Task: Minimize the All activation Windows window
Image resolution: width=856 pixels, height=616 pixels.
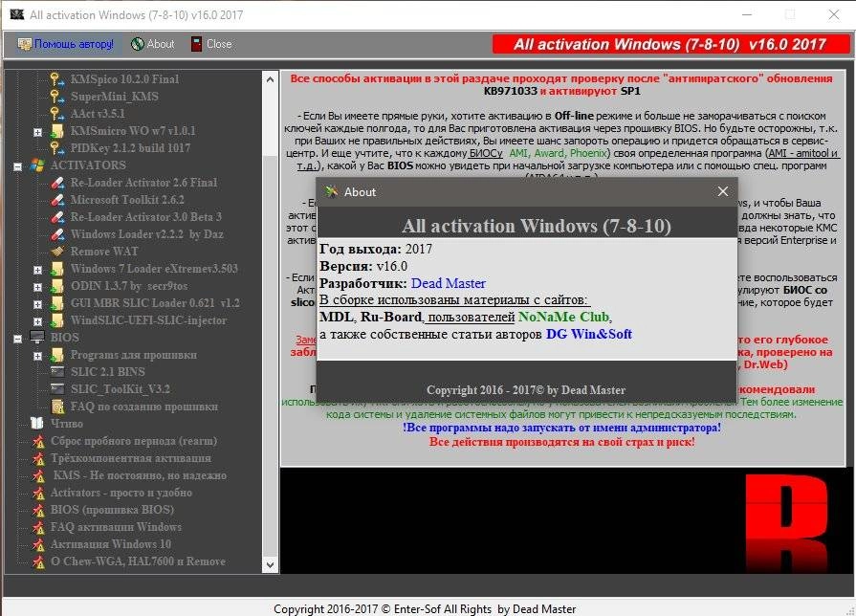Action: (747, 14)
